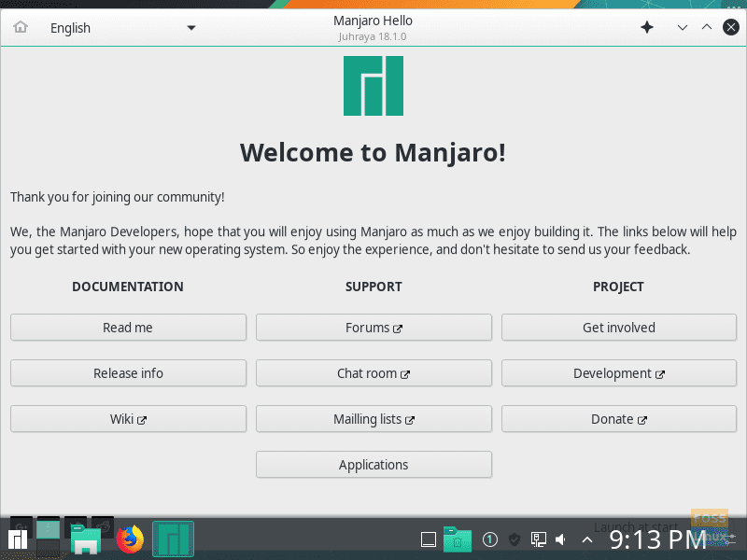Click the shield security icon in system tray
Viewport: 747px width, 560px height.
pyautogui.click(x=514, y=539)
